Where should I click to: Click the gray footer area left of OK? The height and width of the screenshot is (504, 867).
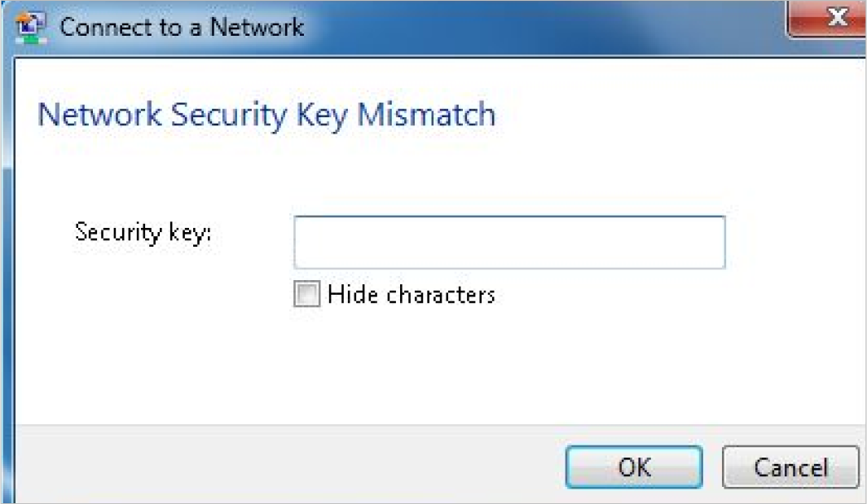coord(285,466)
